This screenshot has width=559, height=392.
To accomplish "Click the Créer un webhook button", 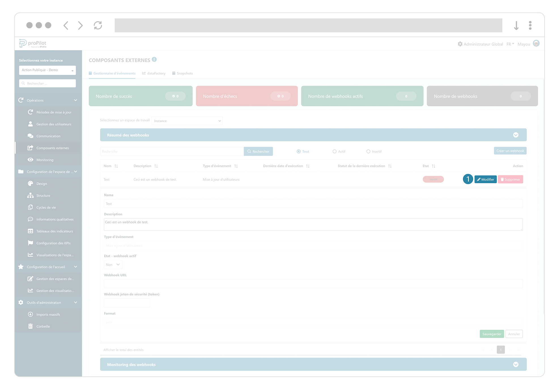I will (510, 150).
